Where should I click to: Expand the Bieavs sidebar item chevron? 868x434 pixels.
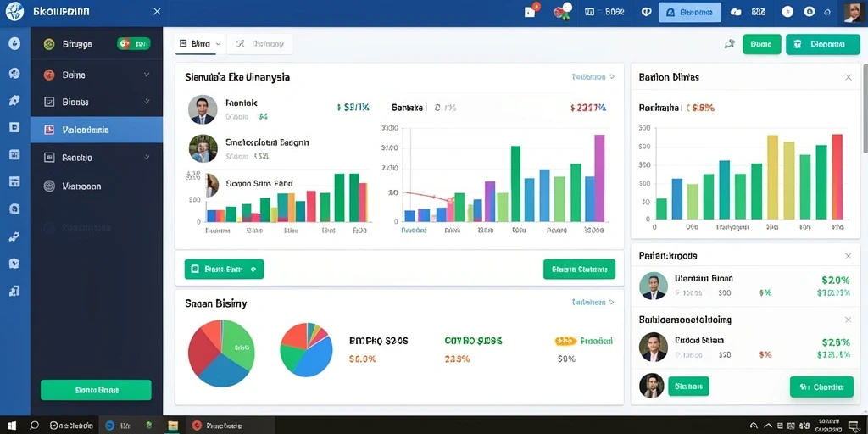(147, 102)
